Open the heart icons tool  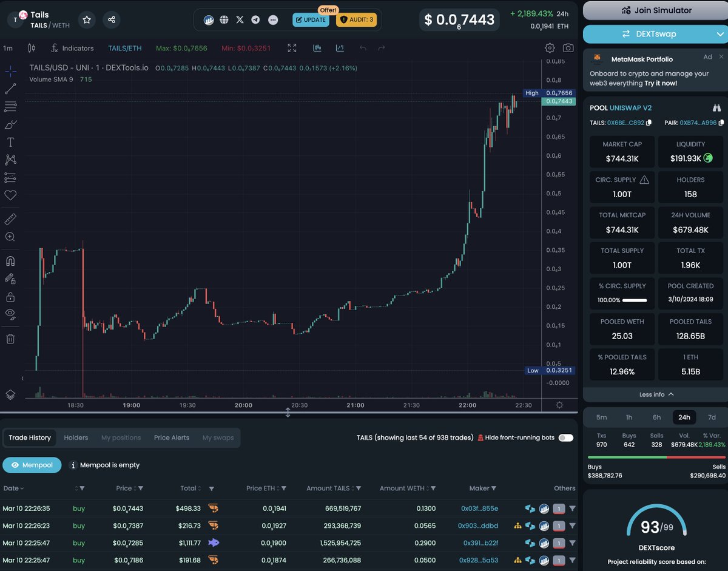10,195
